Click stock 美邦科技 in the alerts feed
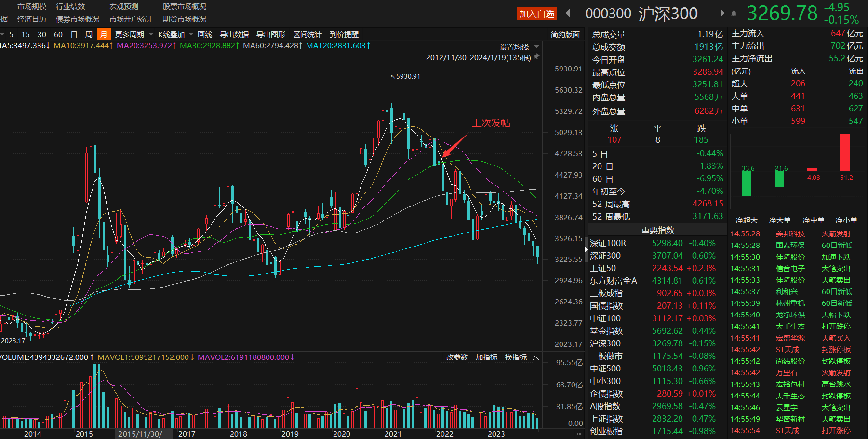Screen dimensions: 868x439 point(790,234)
